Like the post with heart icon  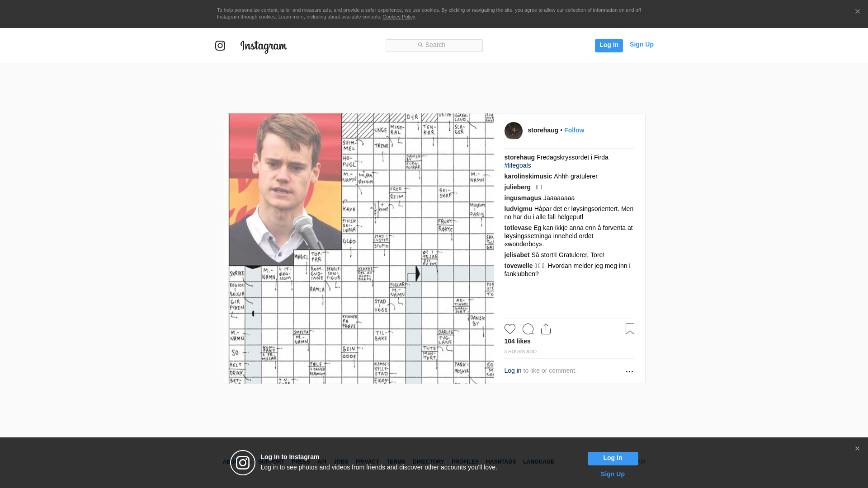coord(510,329)
